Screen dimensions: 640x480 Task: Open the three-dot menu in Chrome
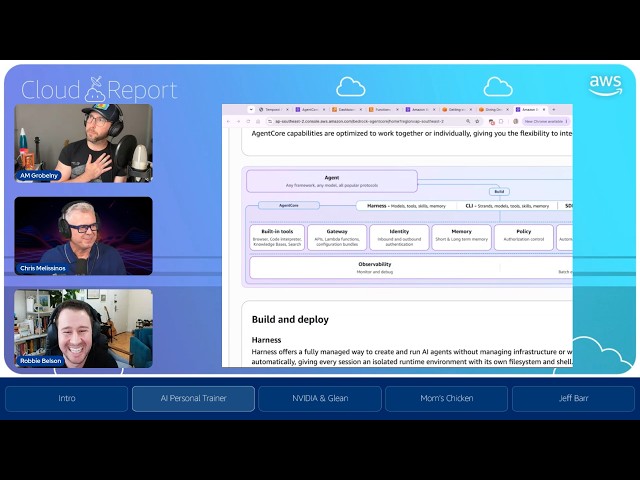point(567,121)
